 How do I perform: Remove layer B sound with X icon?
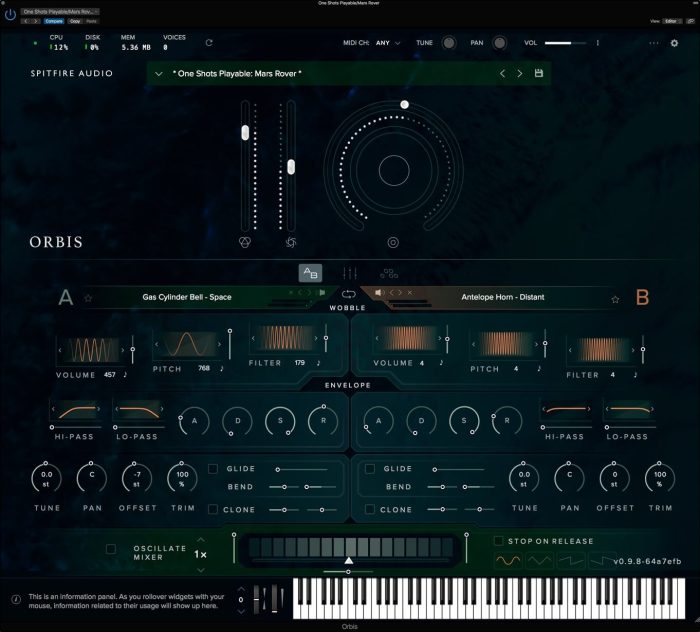pyautogui.click(x=409, y=292)
